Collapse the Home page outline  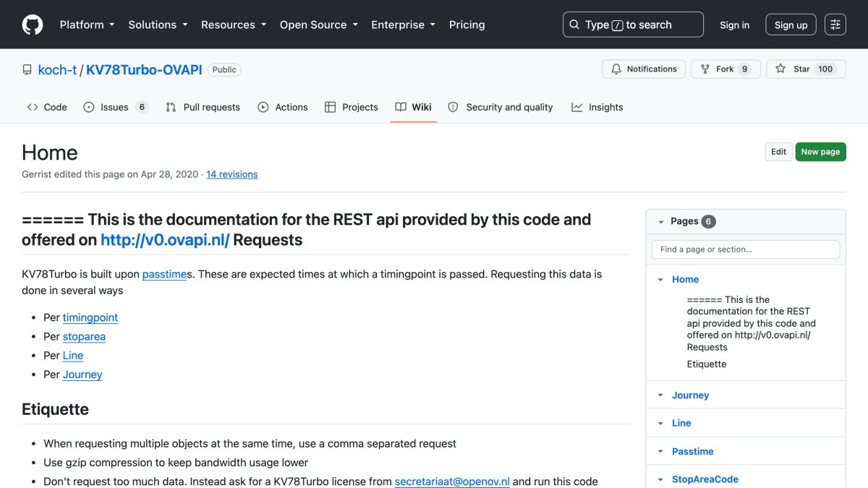[x=660, y=280]
